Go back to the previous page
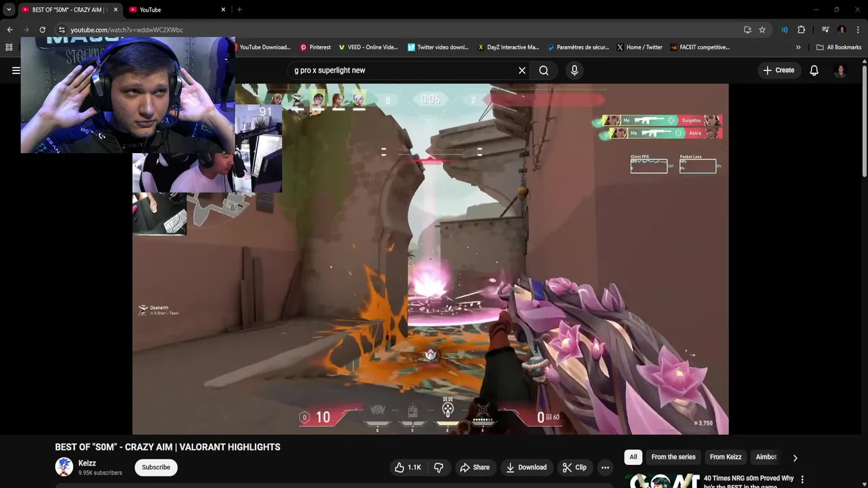The image size is (868, 488). point(10,30)
